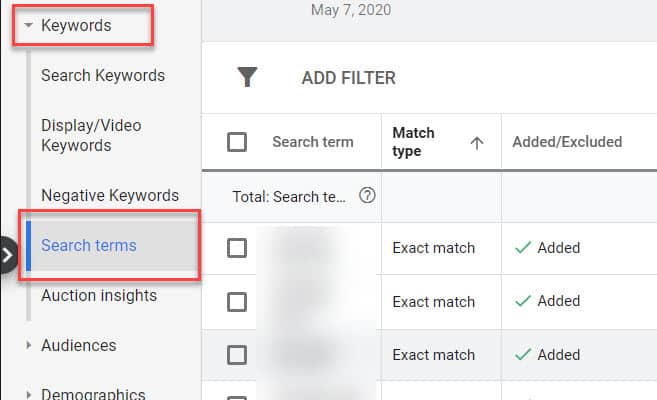Click the green checkmark in first Added row
Screen dimensions: 657x400
click(523, 248)
